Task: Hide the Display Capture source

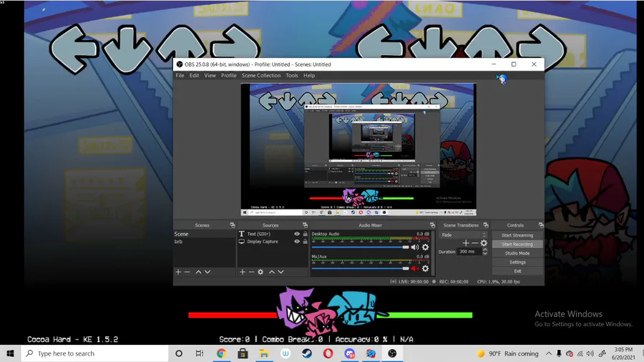Action: [296, 242]
